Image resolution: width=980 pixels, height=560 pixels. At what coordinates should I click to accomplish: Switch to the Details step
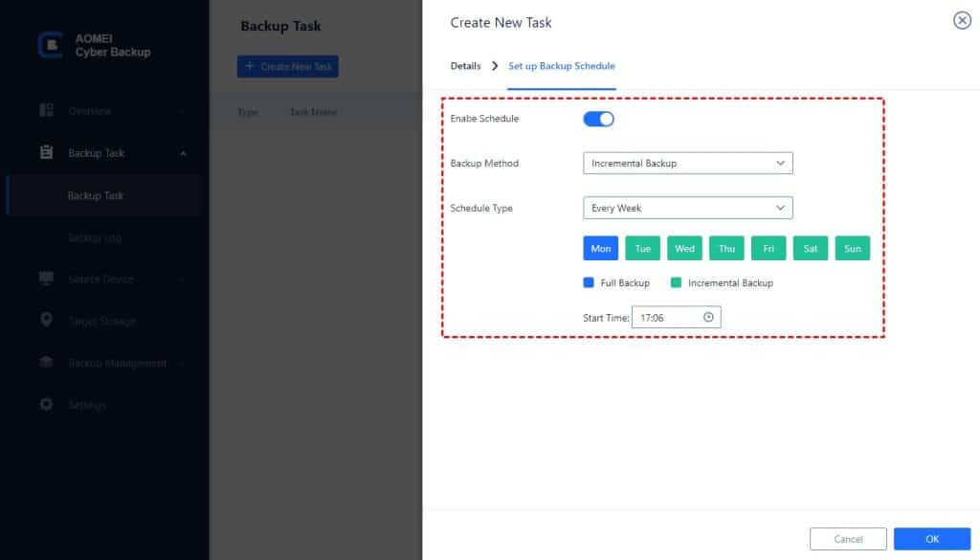[465, 65]
